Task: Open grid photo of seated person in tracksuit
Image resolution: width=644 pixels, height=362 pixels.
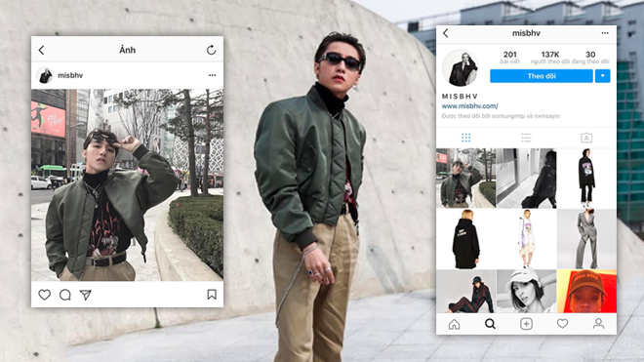Action: point(465,292)
